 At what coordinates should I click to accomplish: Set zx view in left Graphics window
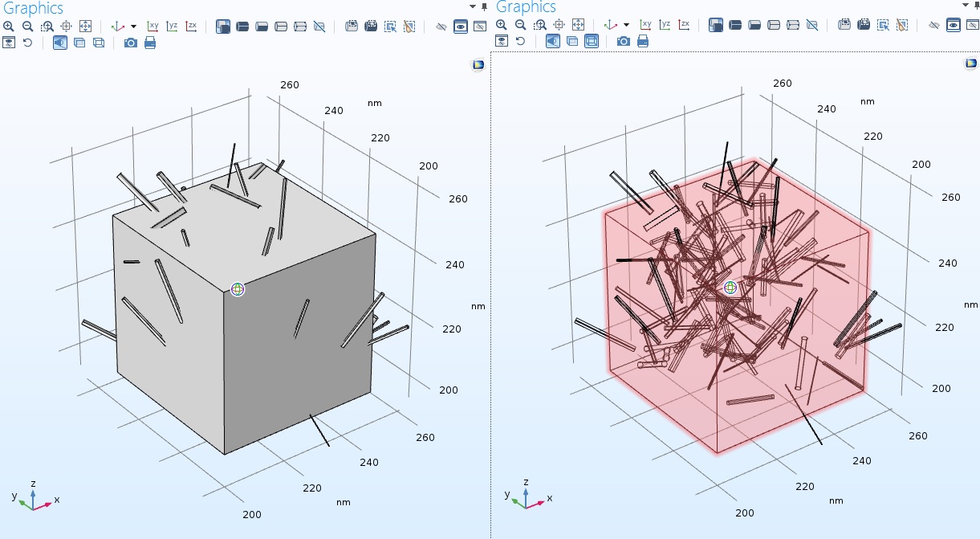(191, 27)
